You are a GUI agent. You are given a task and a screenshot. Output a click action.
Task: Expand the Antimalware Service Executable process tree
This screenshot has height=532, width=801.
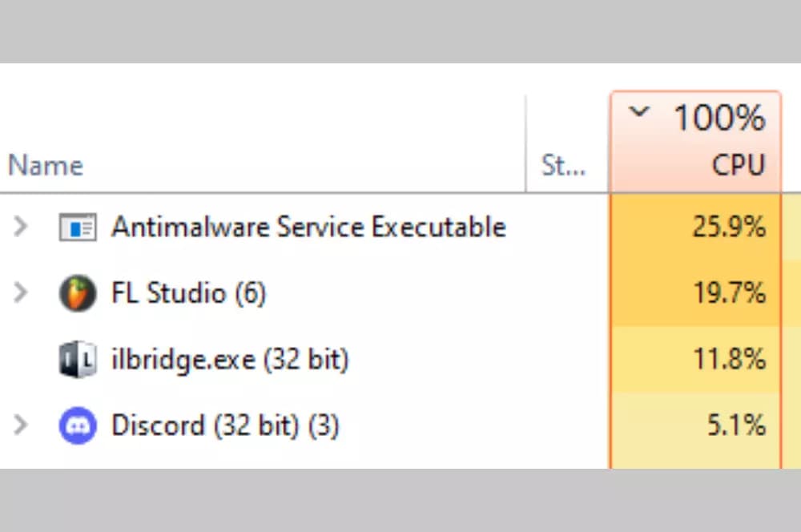[x=20, y=227]
